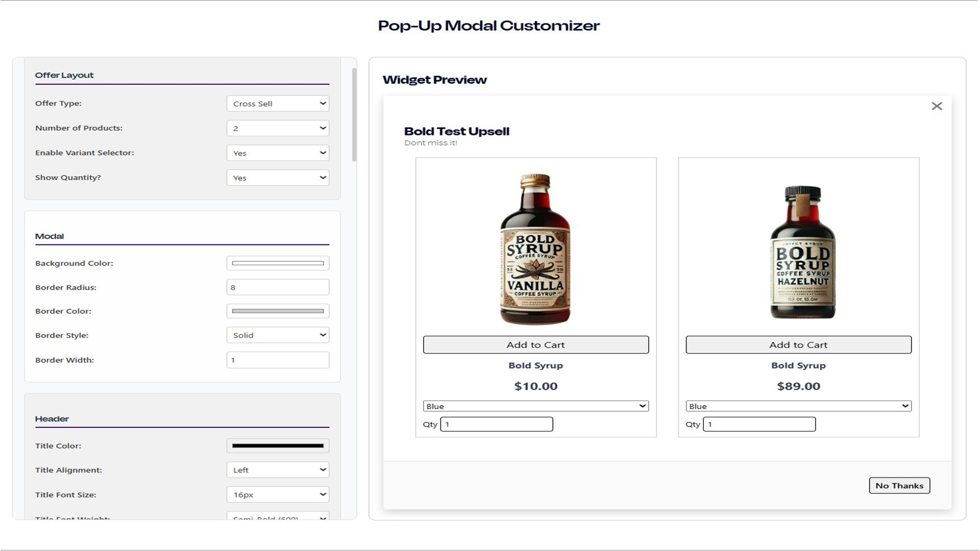Open the Offer Type dropdown
Screen dimensions: 980x551
[x=278, y=104]
